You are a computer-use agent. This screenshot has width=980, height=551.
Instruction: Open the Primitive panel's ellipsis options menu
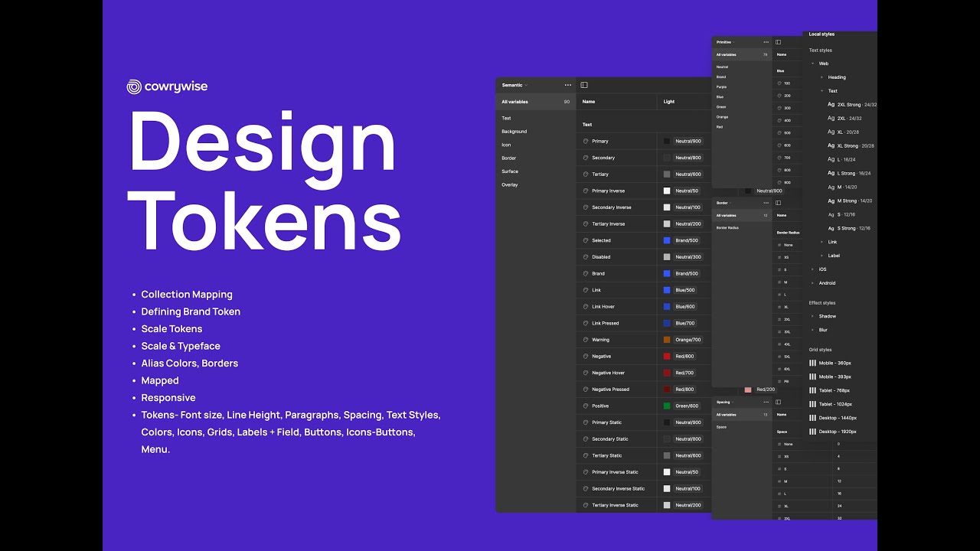point(766,42)
